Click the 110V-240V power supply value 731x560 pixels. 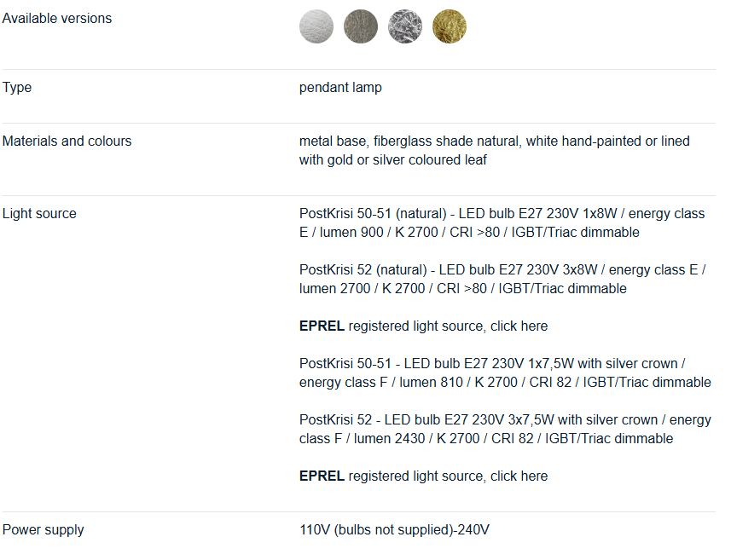coord(394,530)
